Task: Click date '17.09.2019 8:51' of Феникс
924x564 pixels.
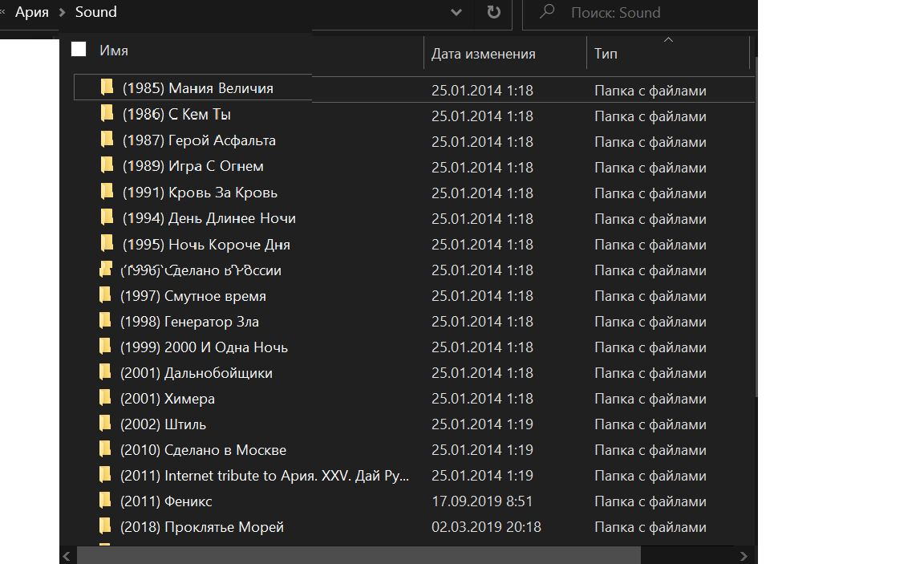Action: click(x=482, y=501)
